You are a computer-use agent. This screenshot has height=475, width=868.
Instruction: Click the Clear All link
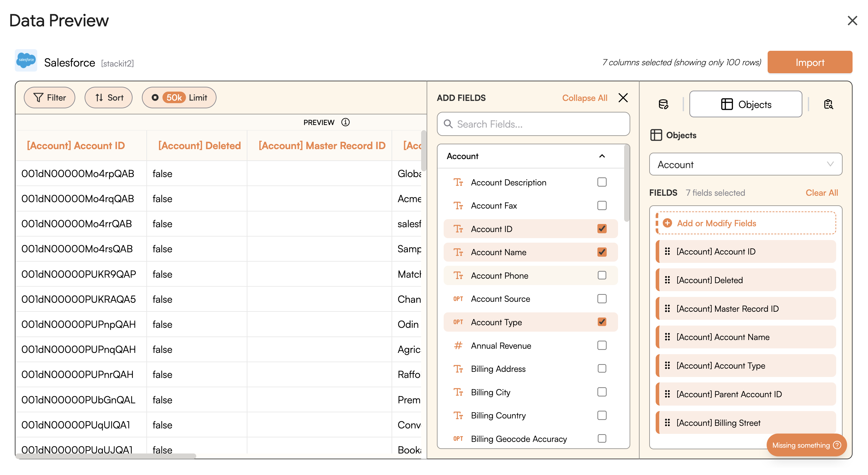point(821,193)
